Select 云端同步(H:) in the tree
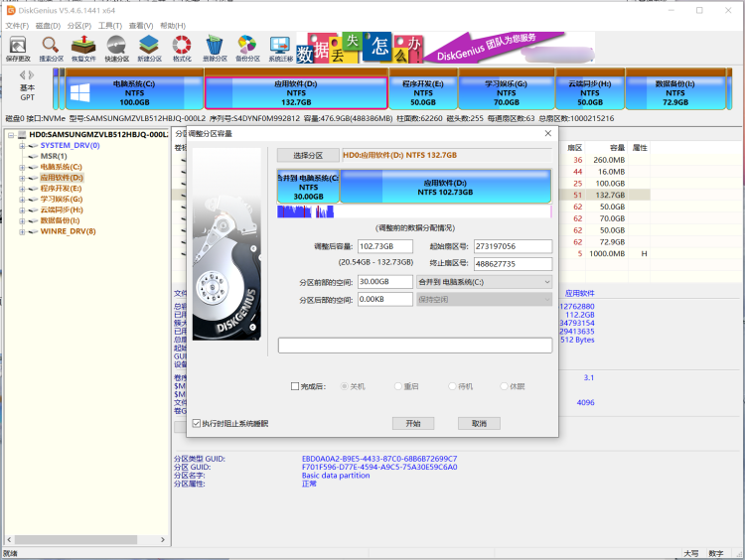Image resolution: width=745 pixels, height=560 pixels. click(x=62, y=210)
